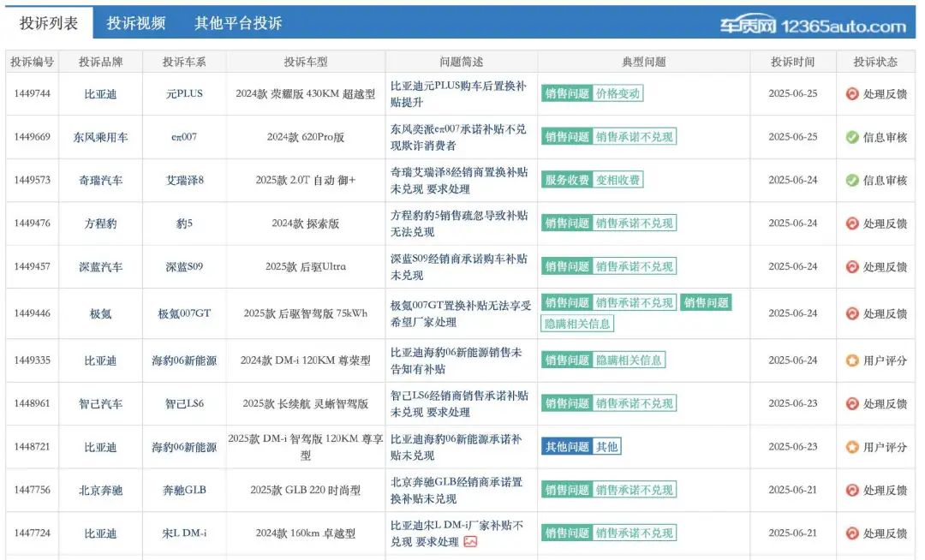Click the red status icon for complaint 1449446
The width and height of the screenshot is (925, 560).
[852, 313]
